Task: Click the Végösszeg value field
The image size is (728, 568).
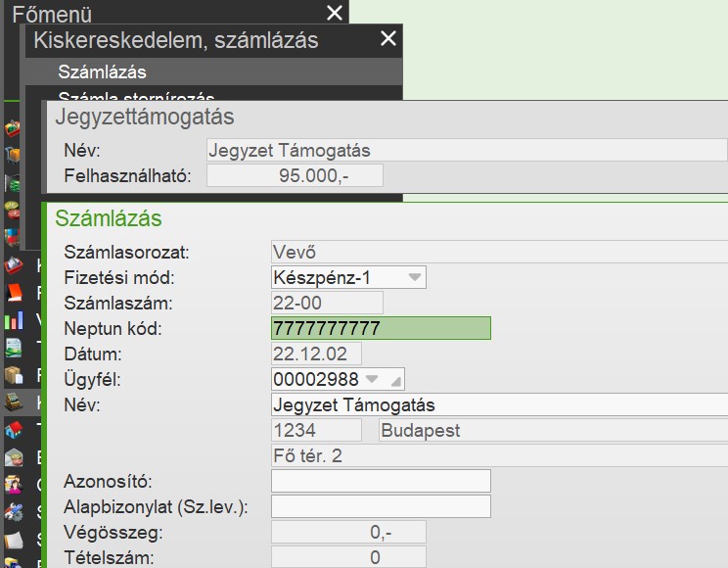Action: (x=348, y=532)
